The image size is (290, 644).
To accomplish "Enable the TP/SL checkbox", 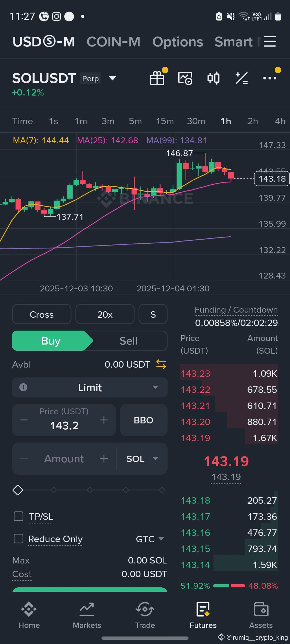I will point(19,516).
